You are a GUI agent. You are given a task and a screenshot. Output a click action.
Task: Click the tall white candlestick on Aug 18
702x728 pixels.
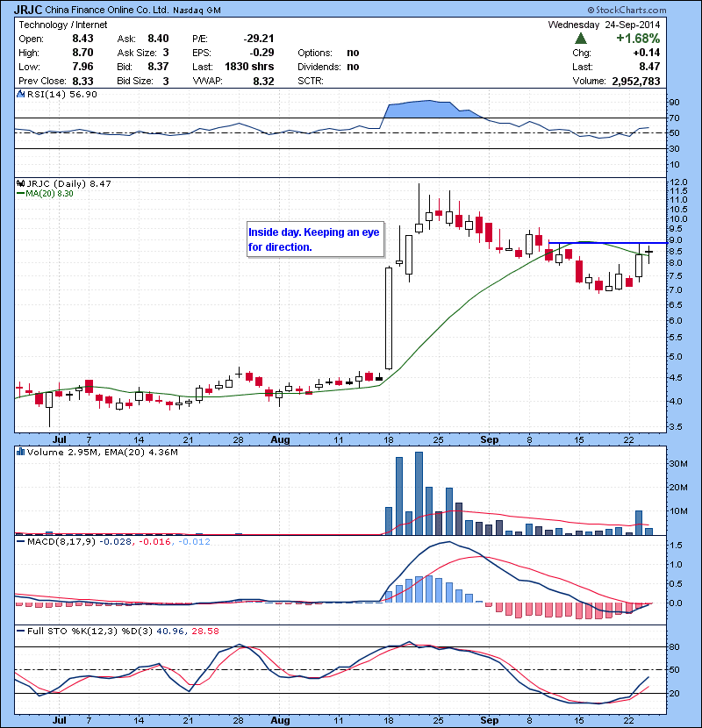[x=389, y=318]
